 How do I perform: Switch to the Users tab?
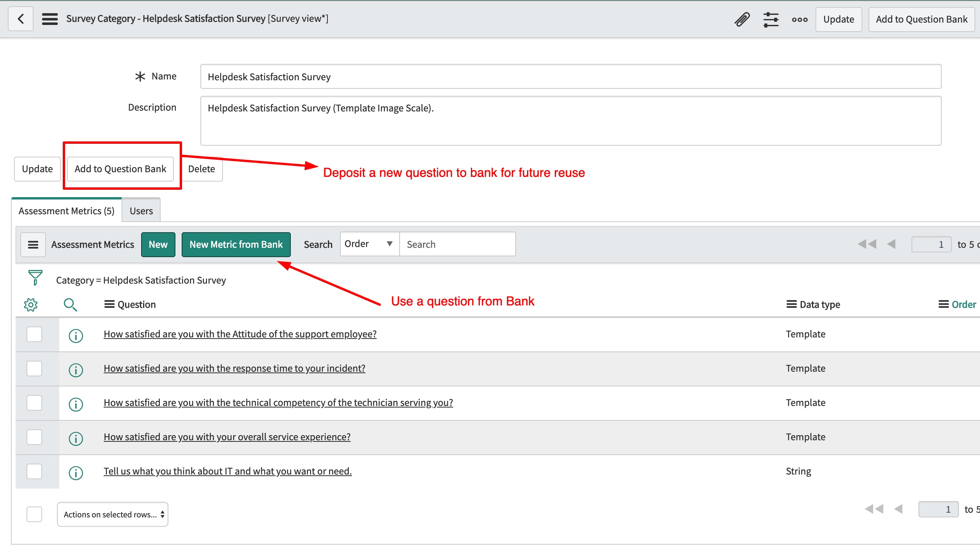click(141, 210)
